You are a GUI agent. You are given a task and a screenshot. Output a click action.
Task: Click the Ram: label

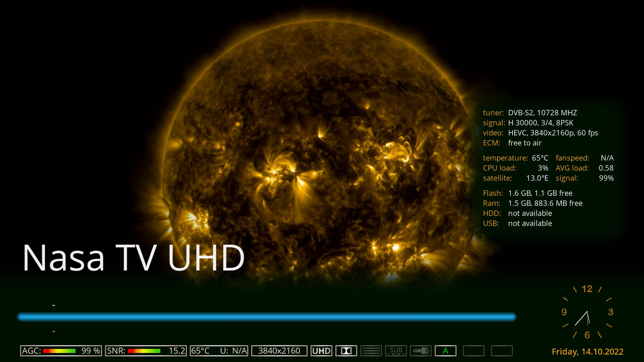click(492, 203)
